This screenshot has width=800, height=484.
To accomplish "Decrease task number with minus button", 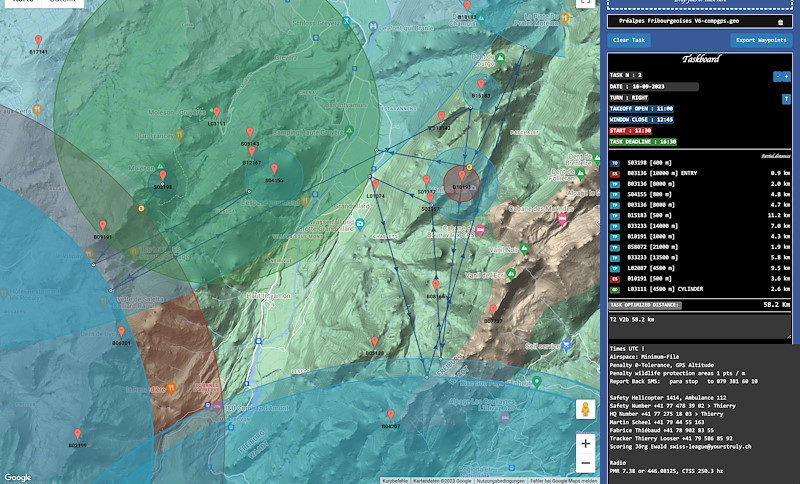I will [777, 77].
